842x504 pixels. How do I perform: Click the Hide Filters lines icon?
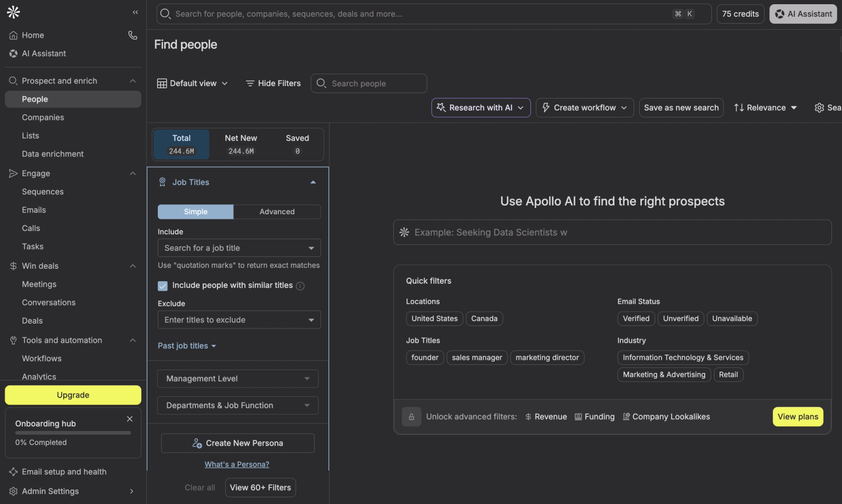[250, 84]
